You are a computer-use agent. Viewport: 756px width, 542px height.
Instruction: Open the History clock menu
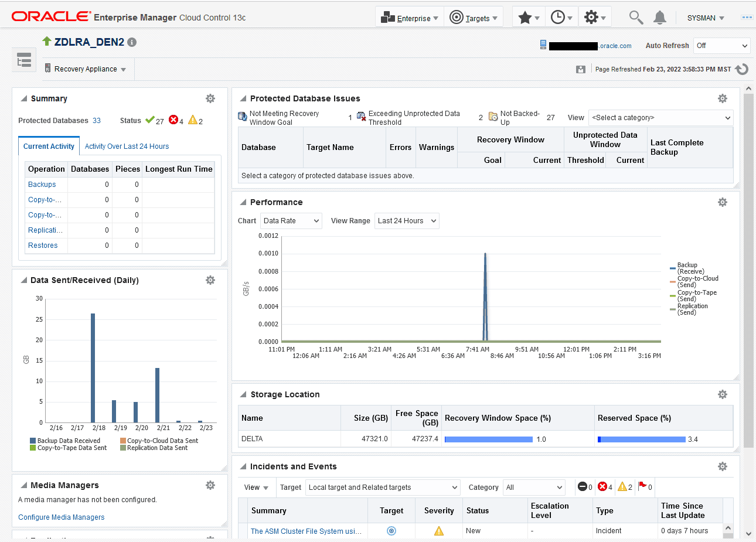coord(561,18)
